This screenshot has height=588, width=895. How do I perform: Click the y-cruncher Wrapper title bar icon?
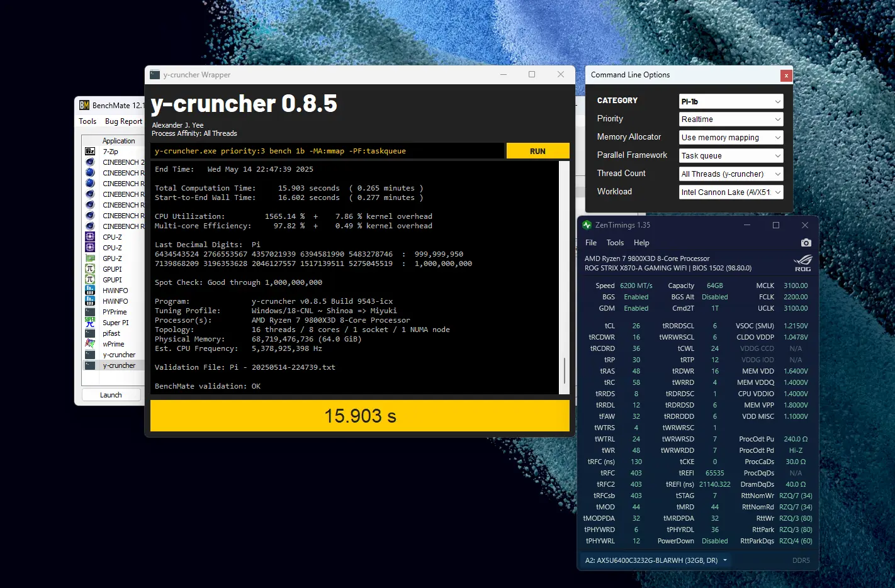(155, 75)
